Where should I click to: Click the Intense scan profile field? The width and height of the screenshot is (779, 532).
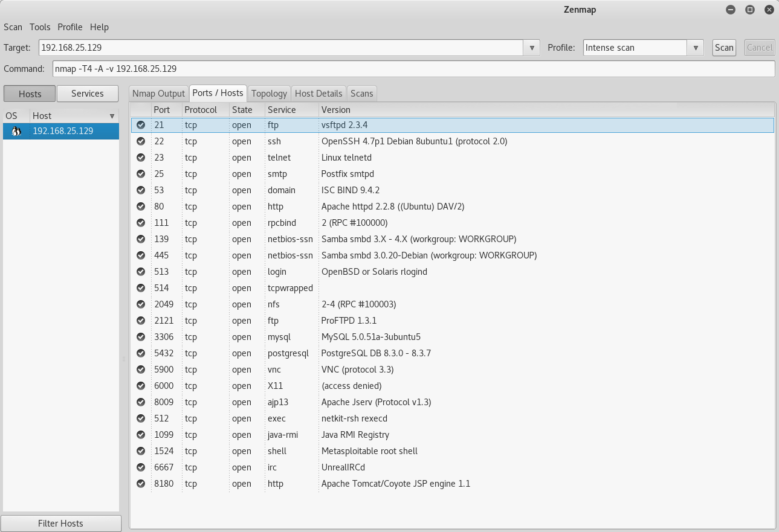(635, 48)
